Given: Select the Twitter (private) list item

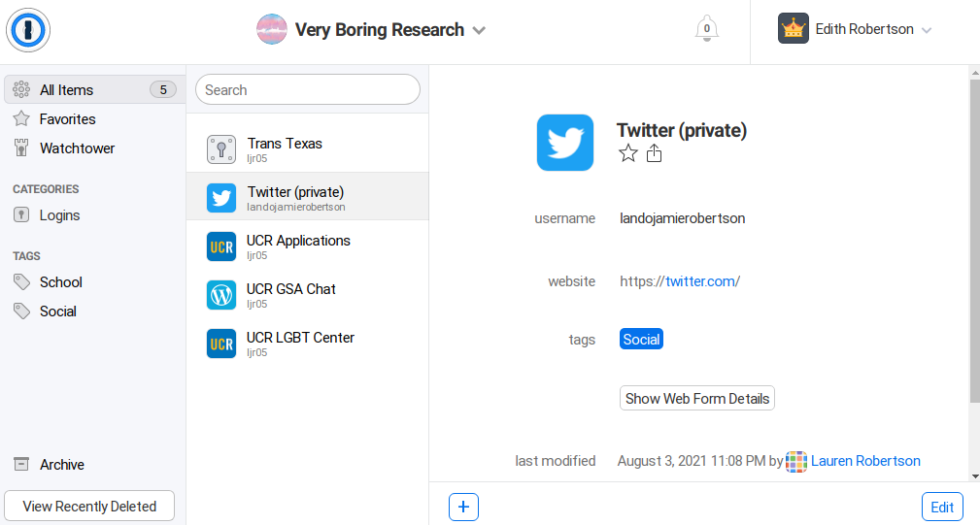Looking at the screenshot, I should click(308, 198).
